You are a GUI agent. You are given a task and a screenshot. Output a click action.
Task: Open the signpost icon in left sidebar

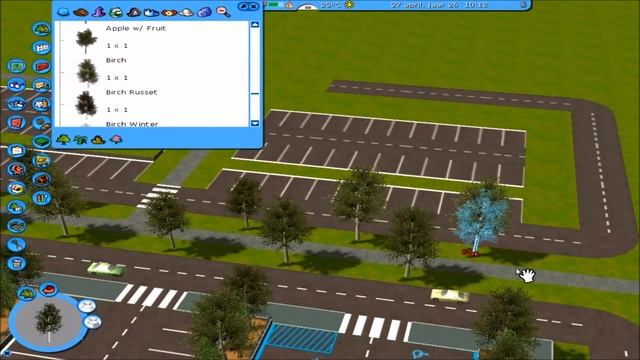(41, 85)
